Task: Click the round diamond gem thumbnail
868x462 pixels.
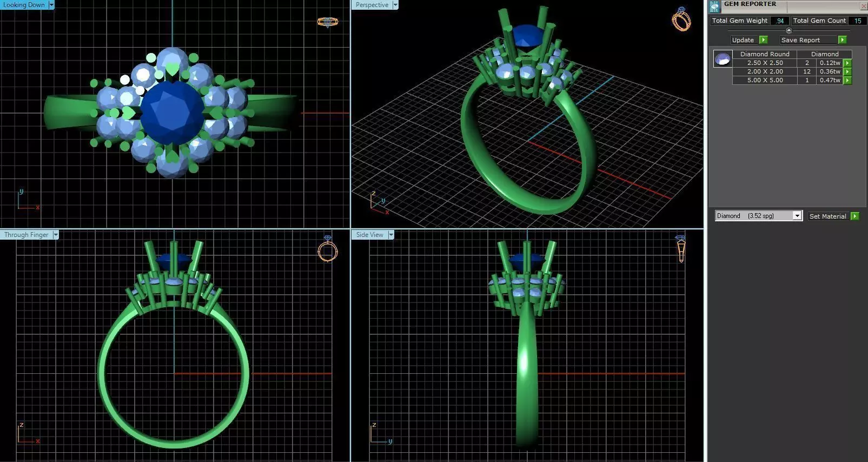Action: pos(723,58)
